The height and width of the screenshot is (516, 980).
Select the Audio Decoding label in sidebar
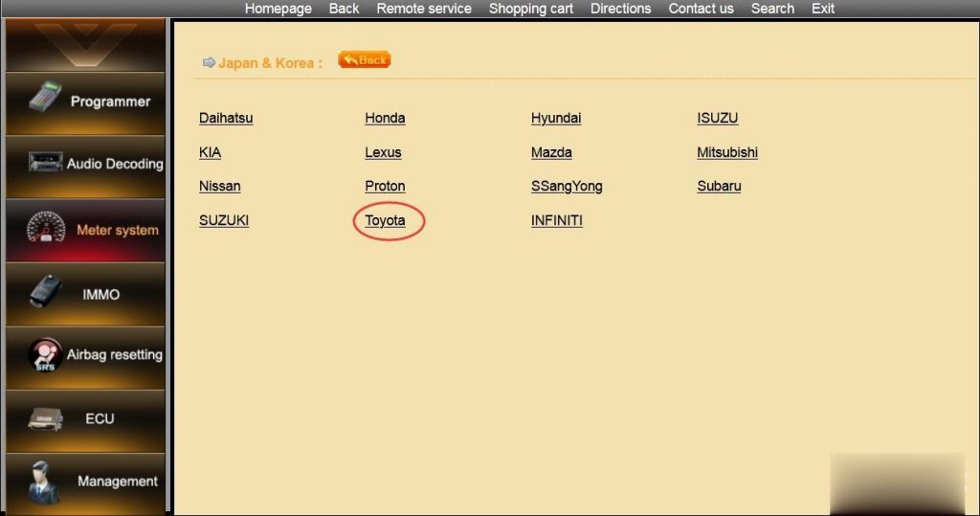click(115, 164)
